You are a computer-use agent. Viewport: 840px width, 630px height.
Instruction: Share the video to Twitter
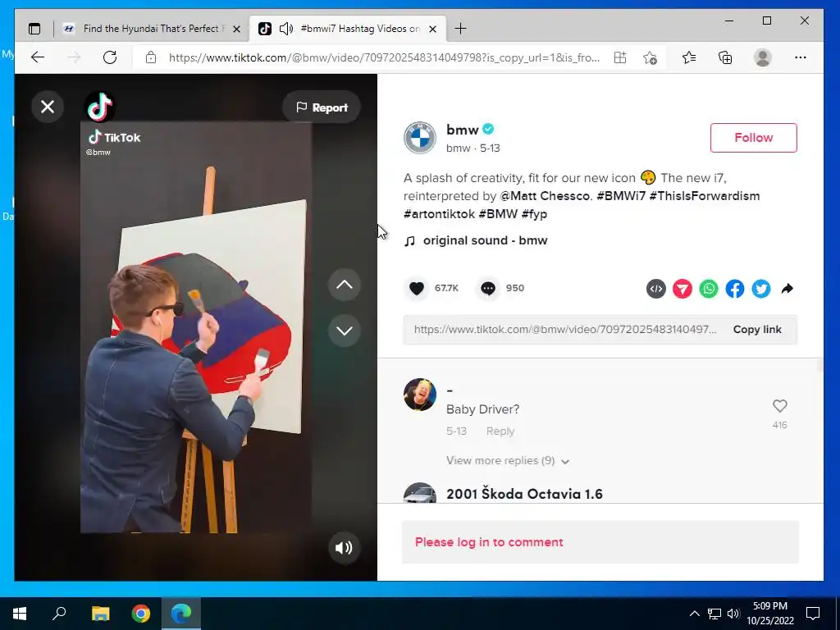click(760, 290)
